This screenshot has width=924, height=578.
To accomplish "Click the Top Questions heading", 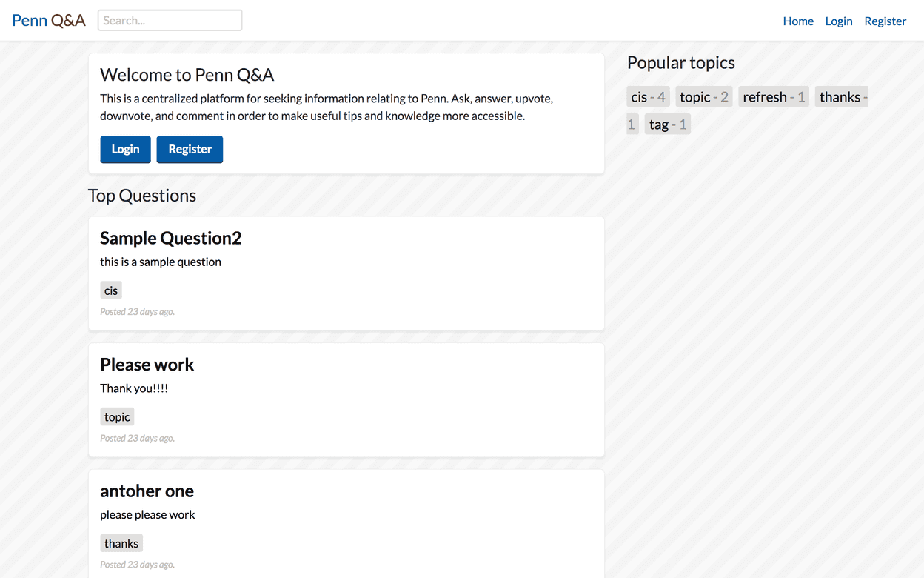I will 142,196.
